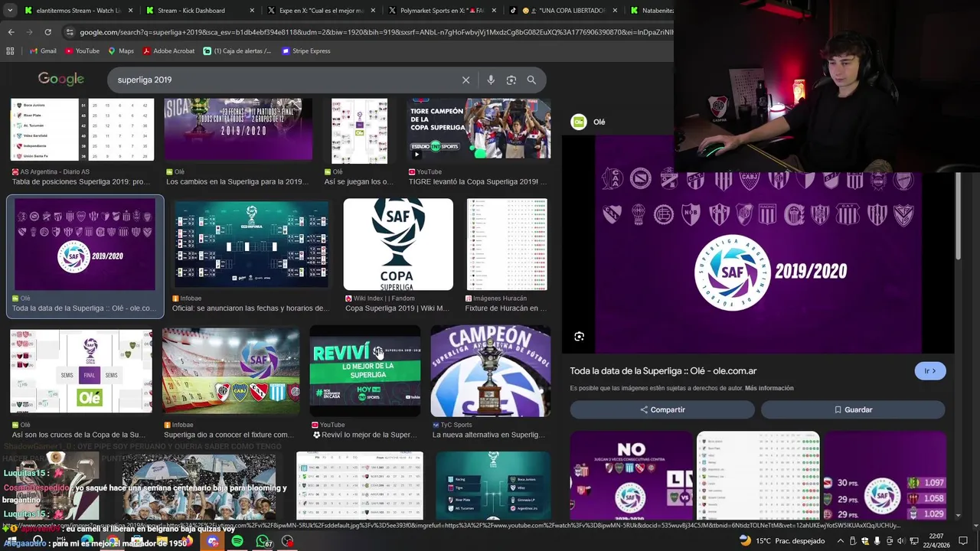
Task: Open the Adobe Acrobat bookmark
Action: (168, 51)
